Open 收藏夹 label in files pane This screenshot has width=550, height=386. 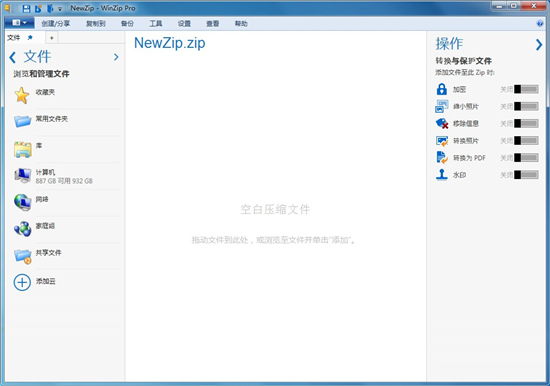[x=45, y=92]
